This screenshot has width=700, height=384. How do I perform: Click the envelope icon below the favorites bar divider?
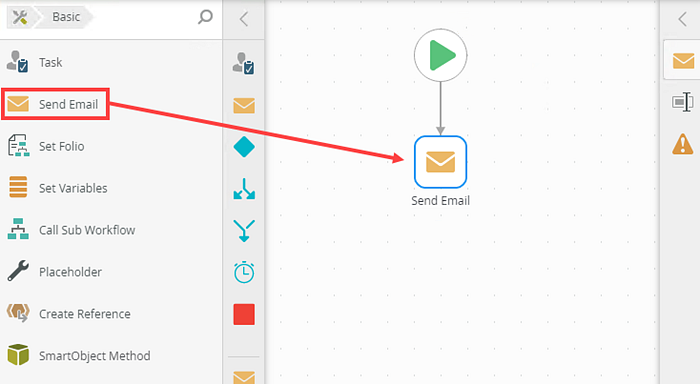(x=244, y=377)
